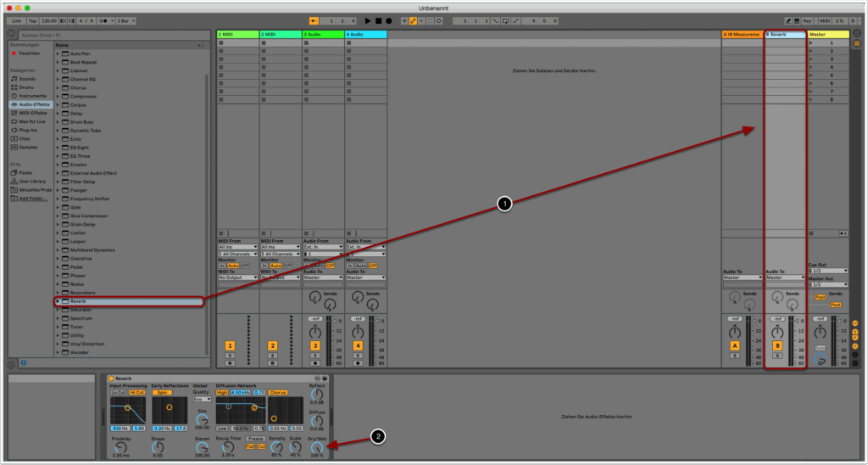Expand the Reverb folder in browser
Viewport: 868px width, 465px height.
tap(58, 301)
